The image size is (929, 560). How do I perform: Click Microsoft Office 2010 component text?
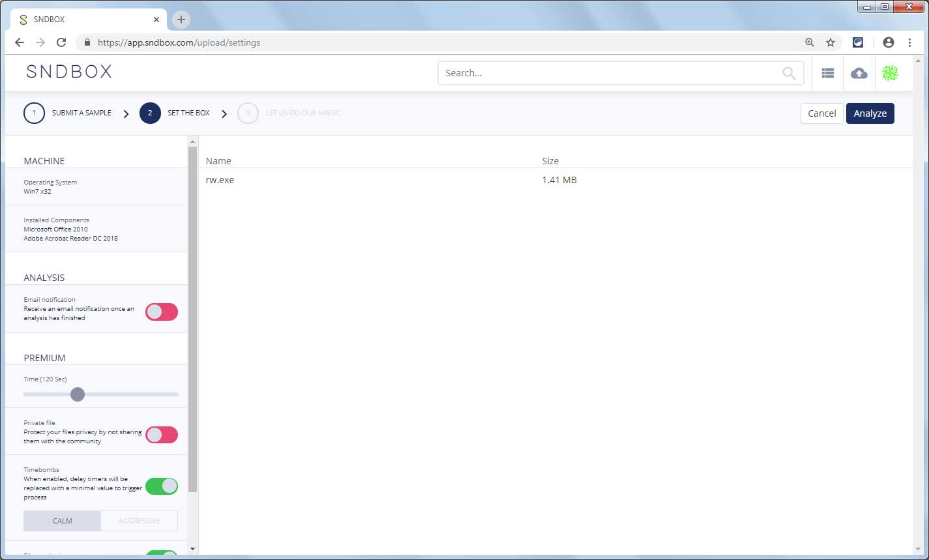coord(55,229)
